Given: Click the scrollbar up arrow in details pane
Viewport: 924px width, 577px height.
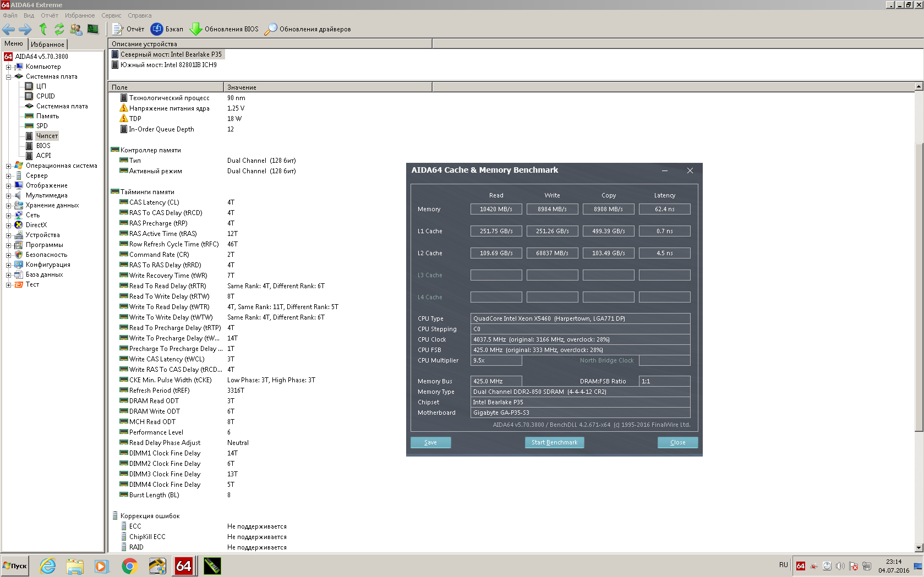Looking at the screenshot, I should click(x=919, y=86).
